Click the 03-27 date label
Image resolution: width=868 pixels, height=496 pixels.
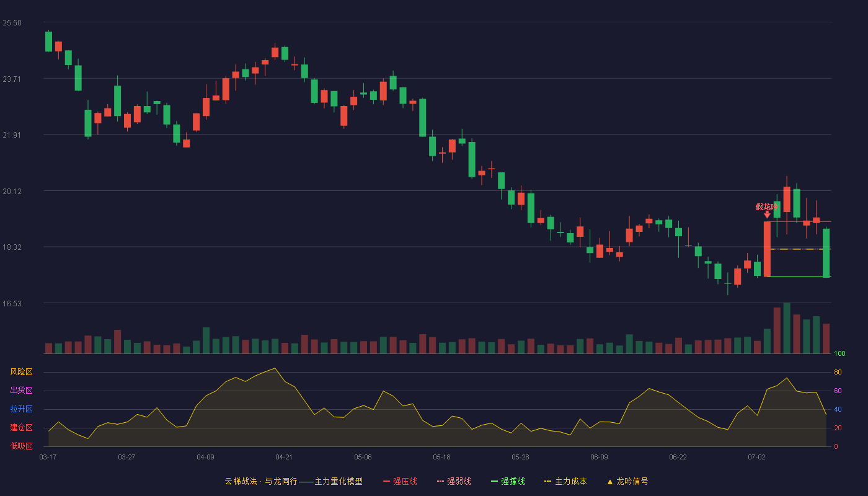pyautogui.click(x=126, y=457)
